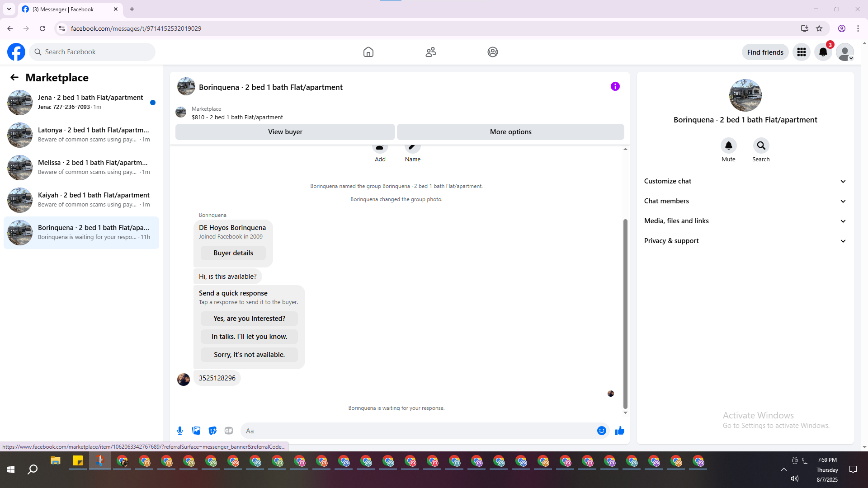The width and height of the screenshot is (868, 488).
Task: Expand Privacy & support section
Action: click(x=745, y=241)
